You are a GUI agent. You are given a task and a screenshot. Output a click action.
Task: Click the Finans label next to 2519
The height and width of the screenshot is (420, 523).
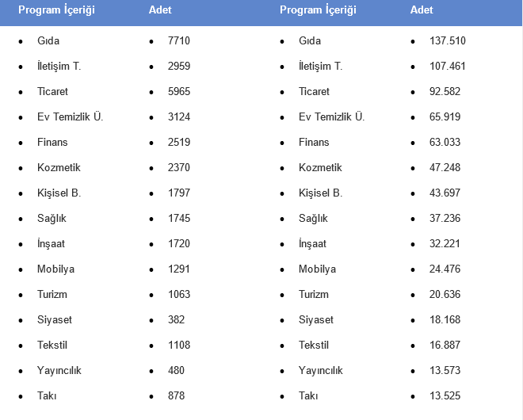point(52,142)
